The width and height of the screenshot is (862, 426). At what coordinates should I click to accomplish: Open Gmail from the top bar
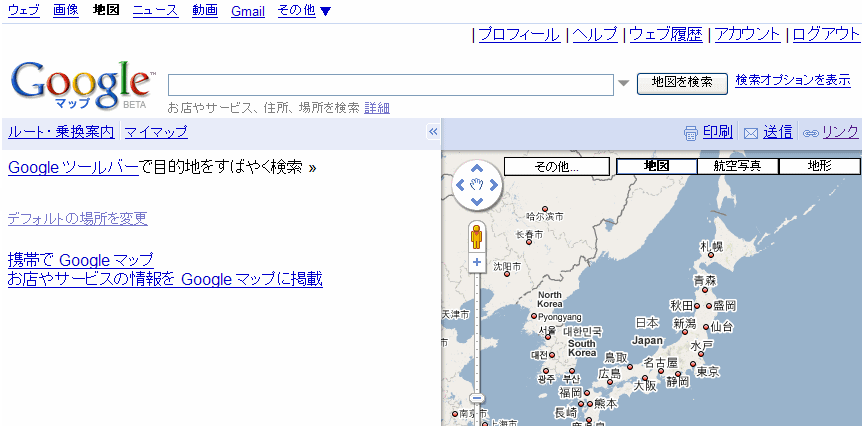pos(248,11)
